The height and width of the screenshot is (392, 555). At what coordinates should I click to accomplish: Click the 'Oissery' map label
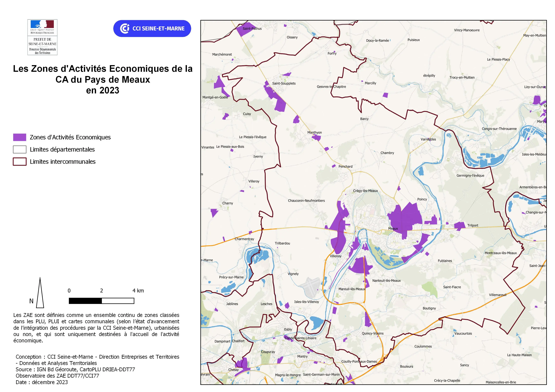point(292,37)
